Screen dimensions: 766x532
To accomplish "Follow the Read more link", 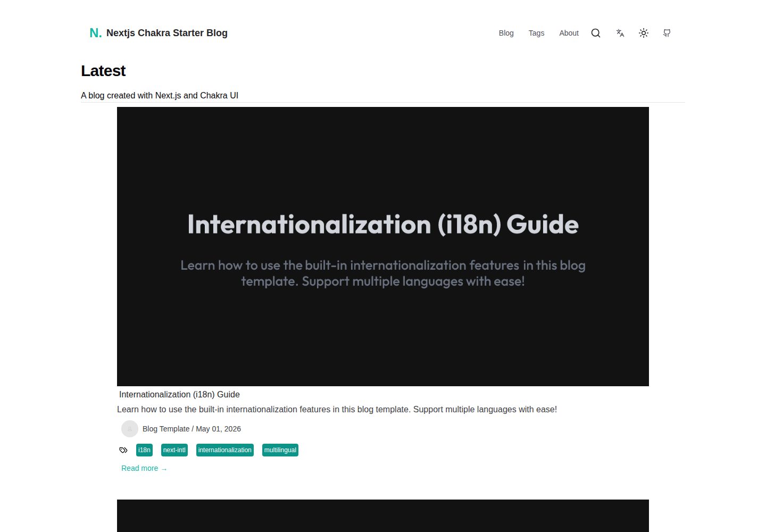I will tap(144, 468).
